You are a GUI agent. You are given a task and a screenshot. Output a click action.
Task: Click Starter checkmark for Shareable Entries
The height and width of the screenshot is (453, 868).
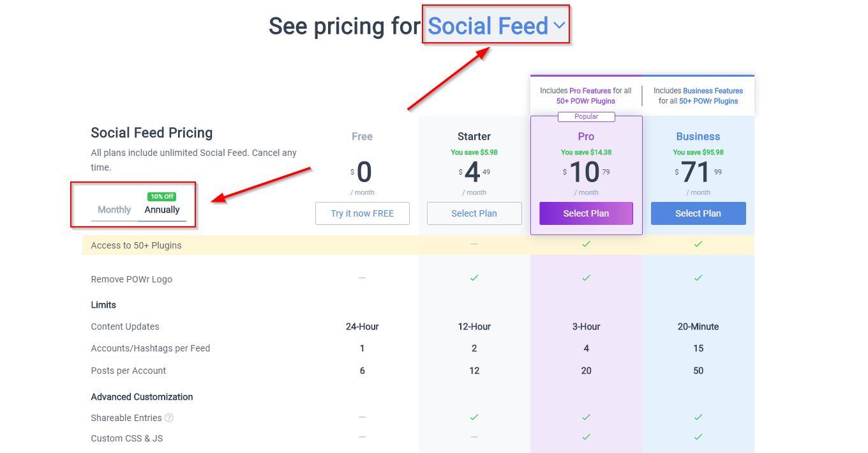[474, 417]
